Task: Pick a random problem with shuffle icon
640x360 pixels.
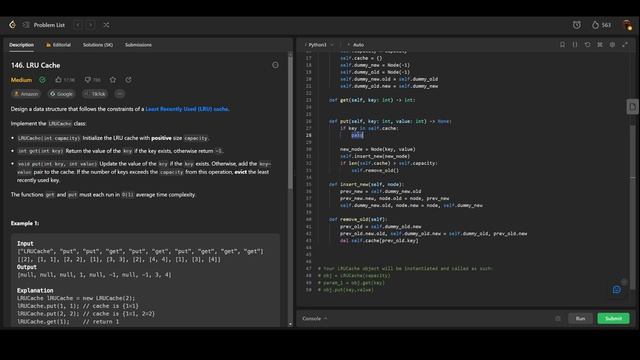Action: point(106,25)
